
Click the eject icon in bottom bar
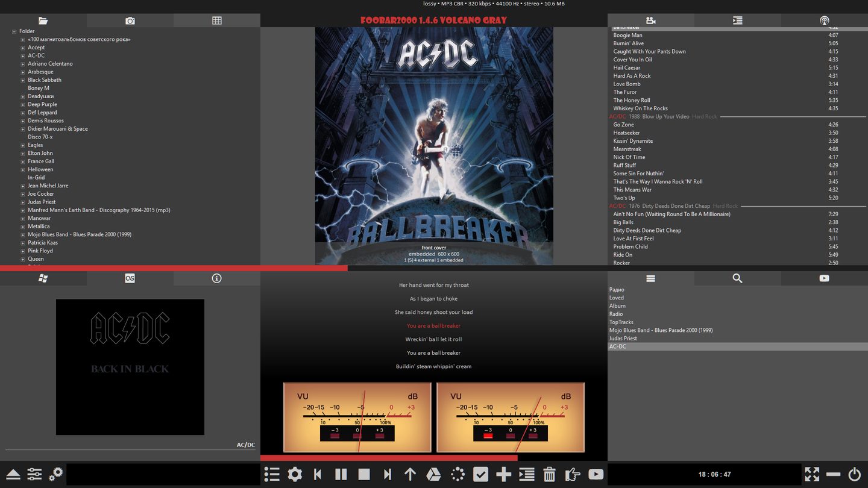coord(13,475)
